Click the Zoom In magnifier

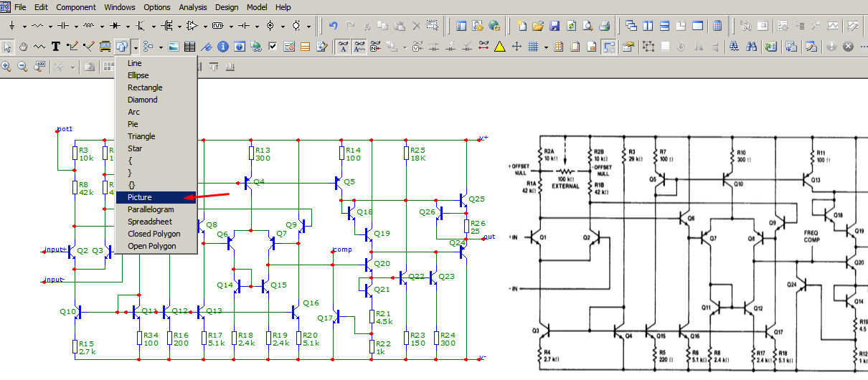[x=6, y=67]
